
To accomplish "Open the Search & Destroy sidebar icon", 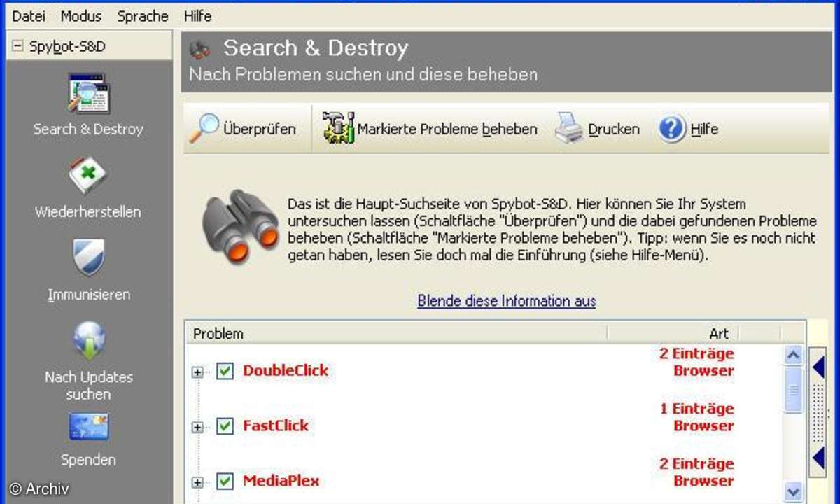I will click(x=88, y=93).
